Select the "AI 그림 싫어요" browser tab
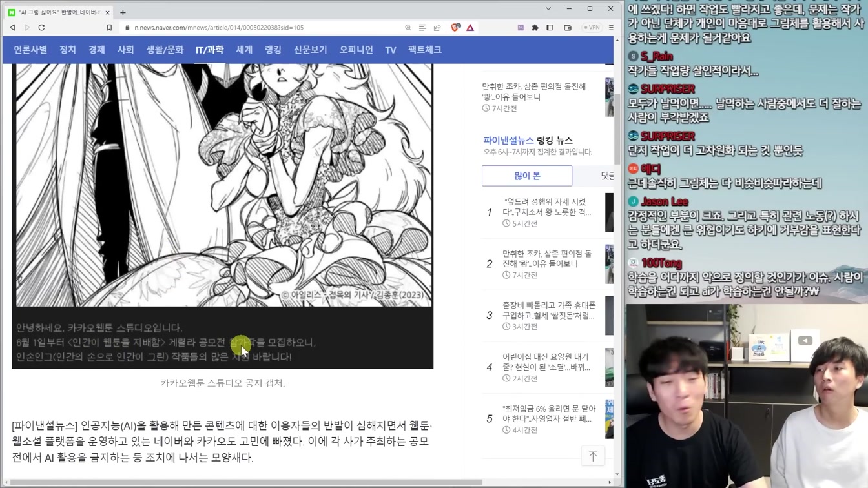The width and height of the screenshot is (868, 488). [59, 12]
